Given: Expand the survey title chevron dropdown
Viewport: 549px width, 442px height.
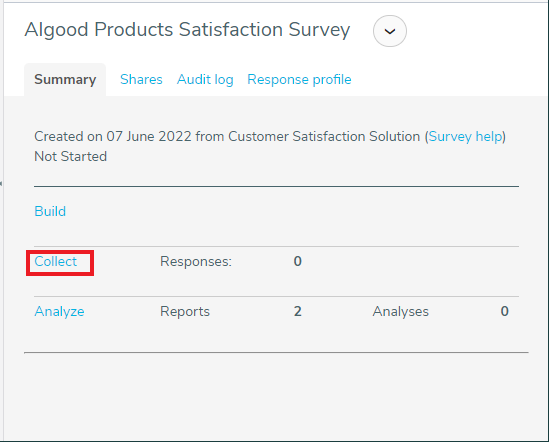Looking at the screenshot, I should coord(390,31).
